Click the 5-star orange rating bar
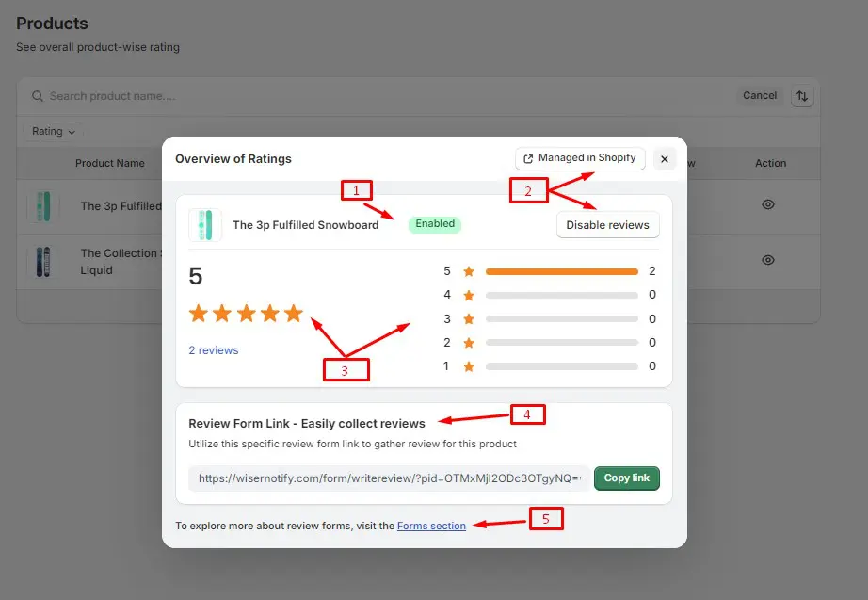The height and width of the screenshot is (600, 868). pyautogui.click(x=561, y=271)
